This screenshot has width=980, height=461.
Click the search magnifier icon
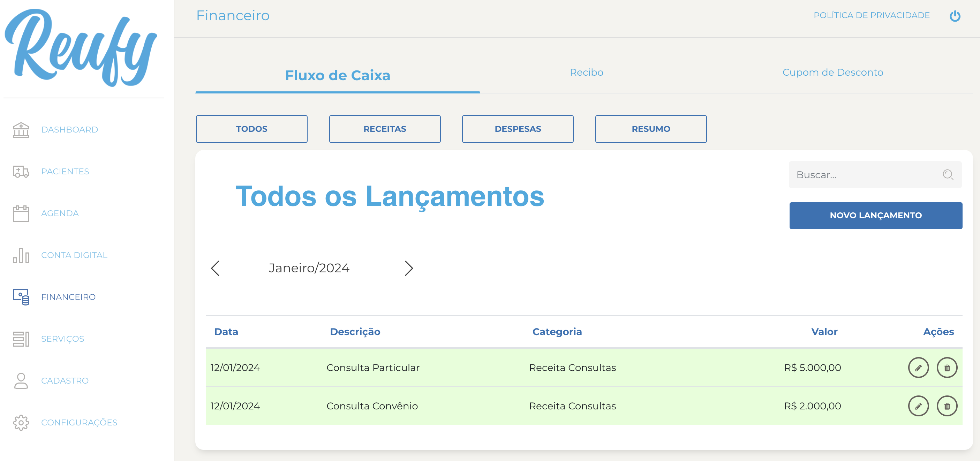click(x=948, y=175)
